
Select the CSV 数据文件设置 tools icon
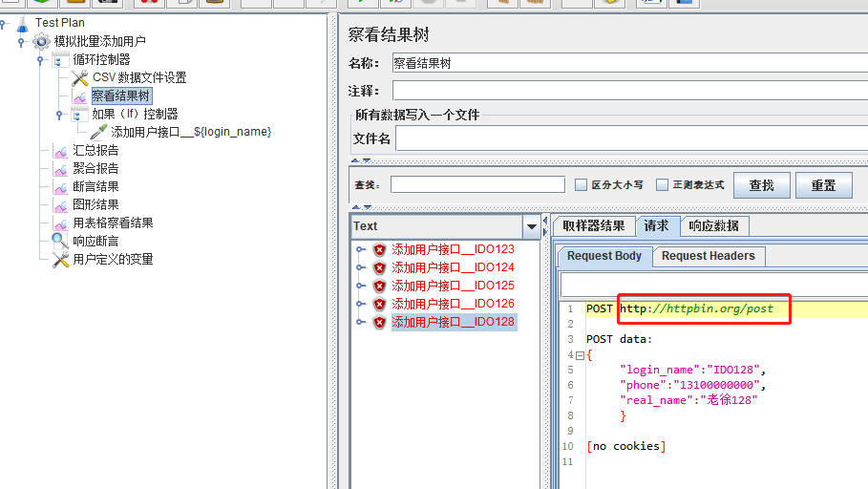79,77
